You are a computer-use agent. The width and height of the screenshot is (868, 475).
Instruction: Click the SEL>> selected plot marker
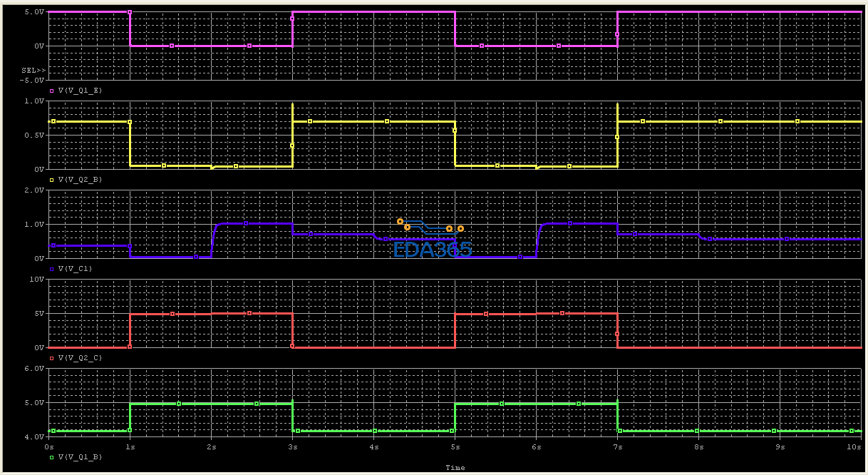coord(33,71)
